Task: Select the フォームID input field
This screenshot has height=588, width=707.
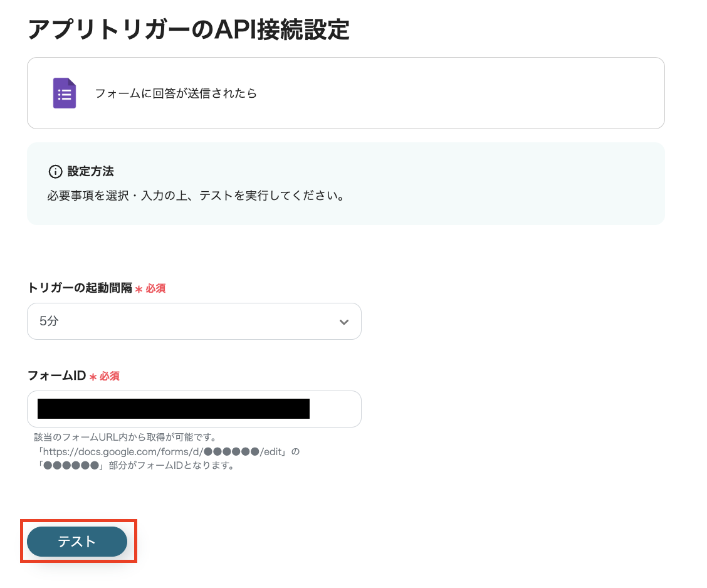Action: click(x=194, y=409)
